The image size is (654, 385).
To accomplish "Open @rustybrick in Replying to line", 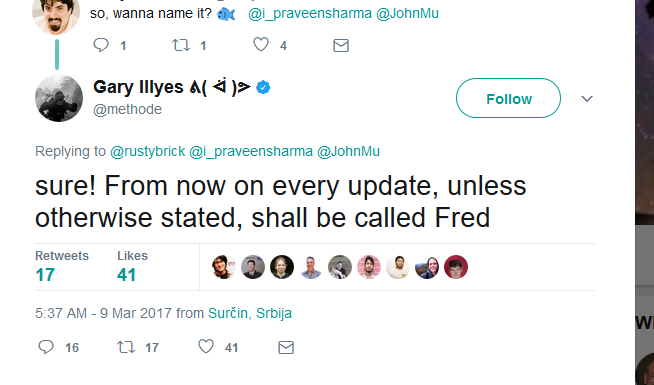I will [x=147, y=151].
